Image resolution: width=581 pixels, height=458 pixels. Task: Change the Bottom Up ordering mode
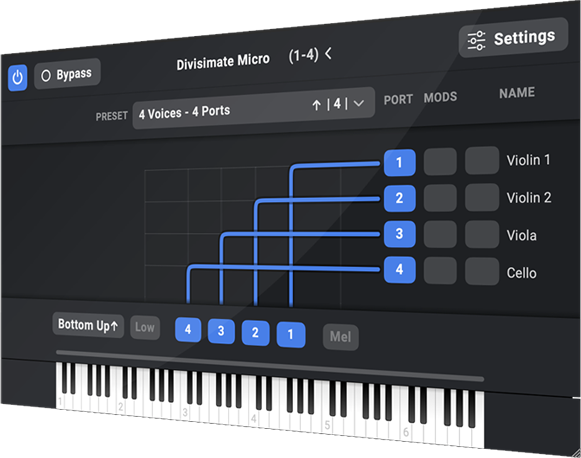[88, 325]
